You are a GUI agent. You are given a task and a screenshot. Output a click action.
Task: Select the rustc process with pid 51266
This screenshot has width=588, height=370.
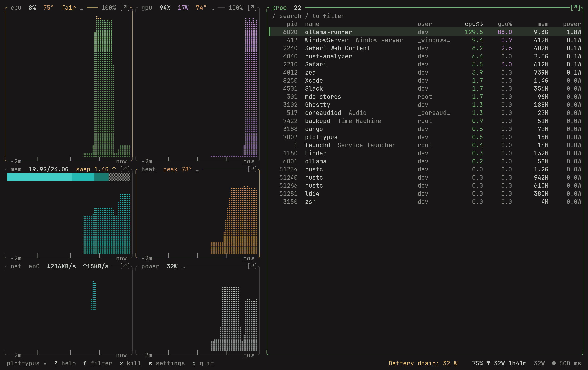coord(425,185)
